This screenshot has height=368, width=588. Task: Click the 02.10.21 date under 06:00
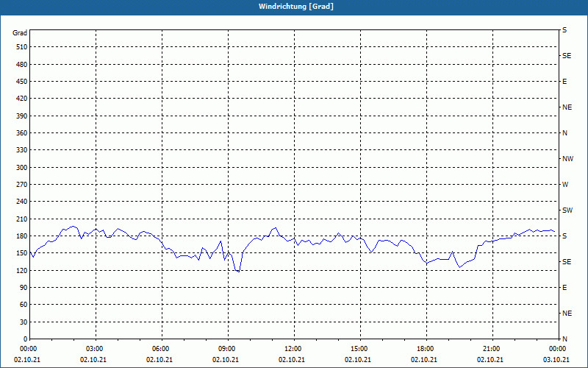click(x=159, y=360)
